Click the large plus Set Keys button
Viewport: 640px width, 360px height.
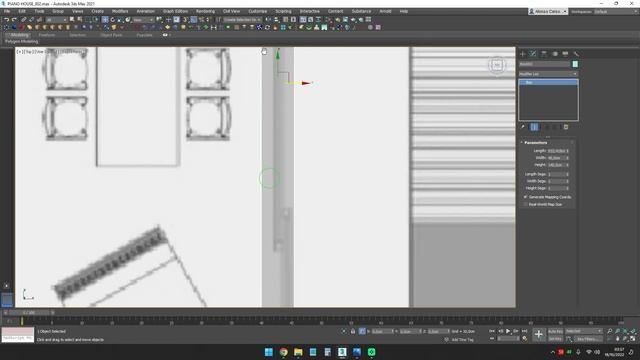point(538,335)
